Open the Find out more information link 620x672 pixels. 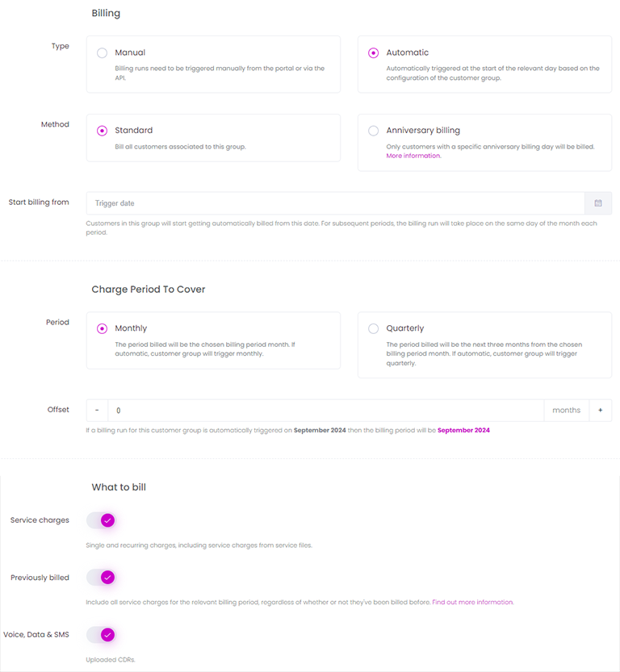point(472,602)
